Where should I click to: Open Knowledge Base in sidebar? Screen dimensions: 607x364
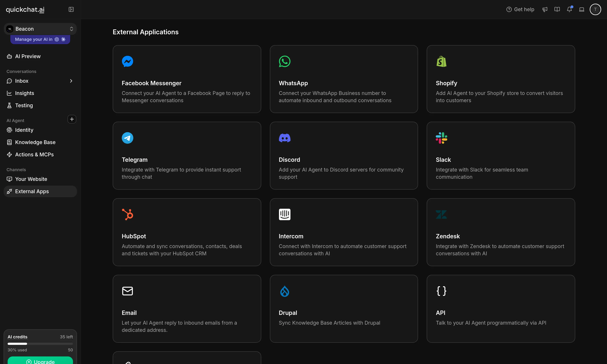40,142
